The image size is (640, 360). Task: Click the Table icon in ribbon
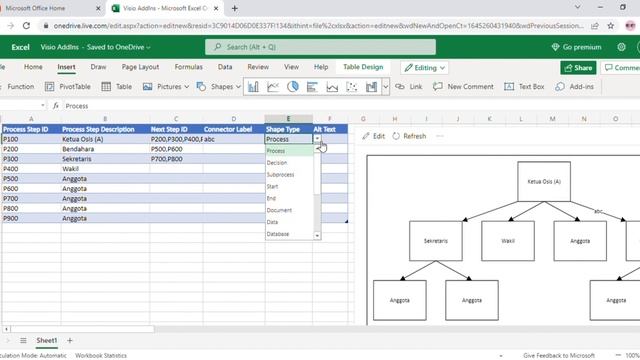tap(106, 87)
